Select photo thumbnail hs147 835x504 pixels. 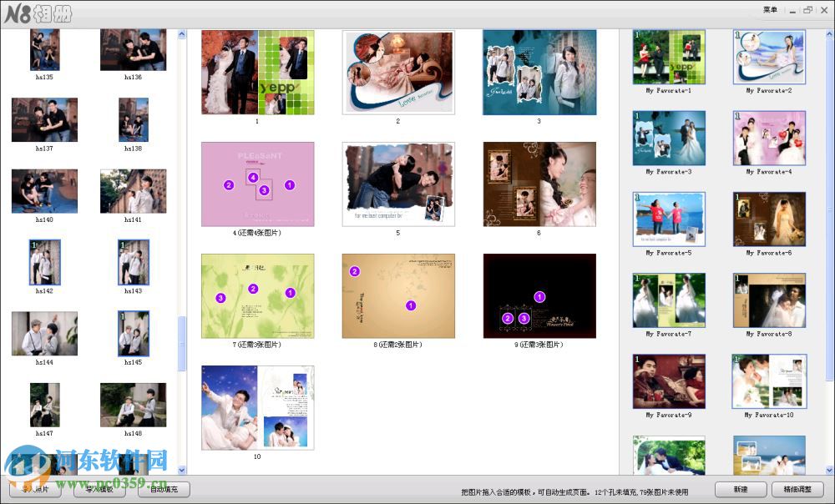(x=43, y=405)
